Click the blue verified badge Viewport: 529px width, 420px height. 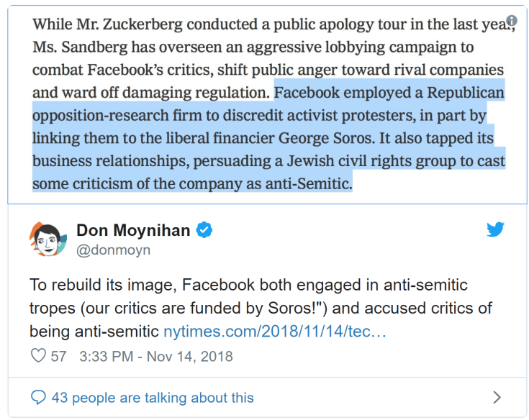click(204, 230)
